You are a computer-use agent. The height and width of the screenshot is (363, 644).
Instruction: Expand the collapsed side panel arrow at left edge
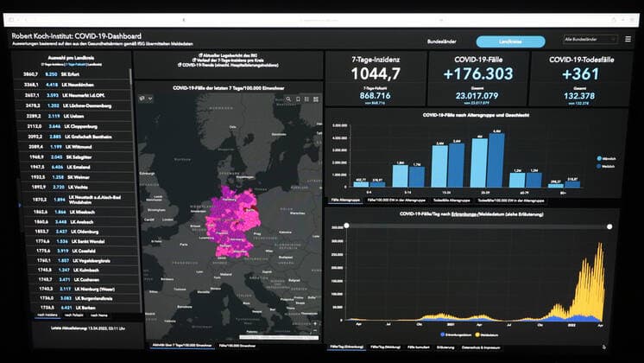coord(19,204)
